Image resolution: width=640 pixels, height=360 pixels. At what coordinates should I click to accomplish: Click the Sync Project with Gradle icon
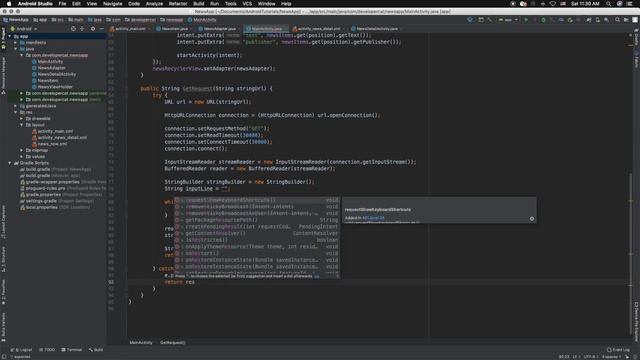pos(589,20)
